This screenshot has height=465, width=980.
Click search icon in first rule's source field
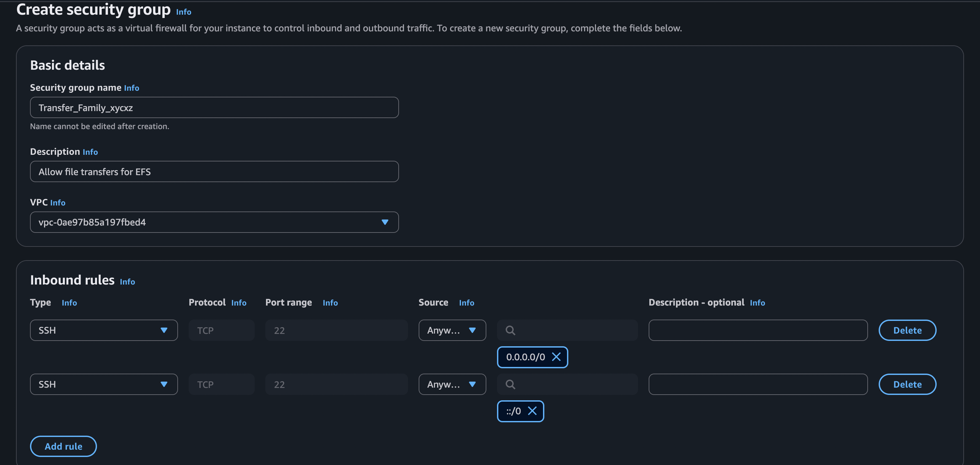tap(510, 330)
